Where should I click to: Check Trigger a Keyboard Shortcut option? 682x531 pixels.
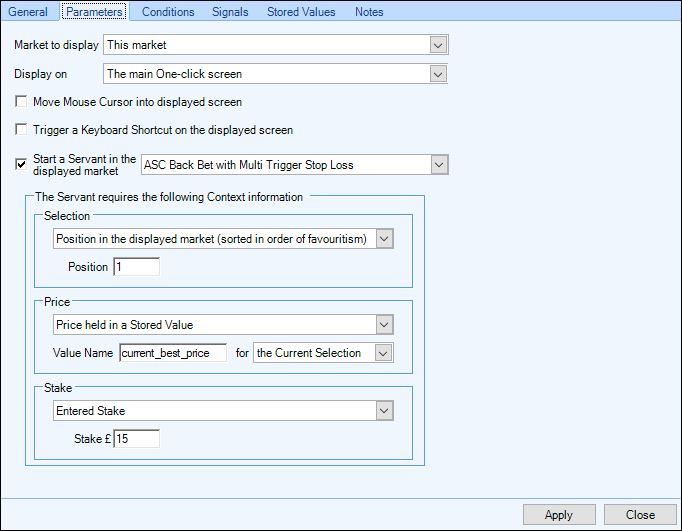21,130
